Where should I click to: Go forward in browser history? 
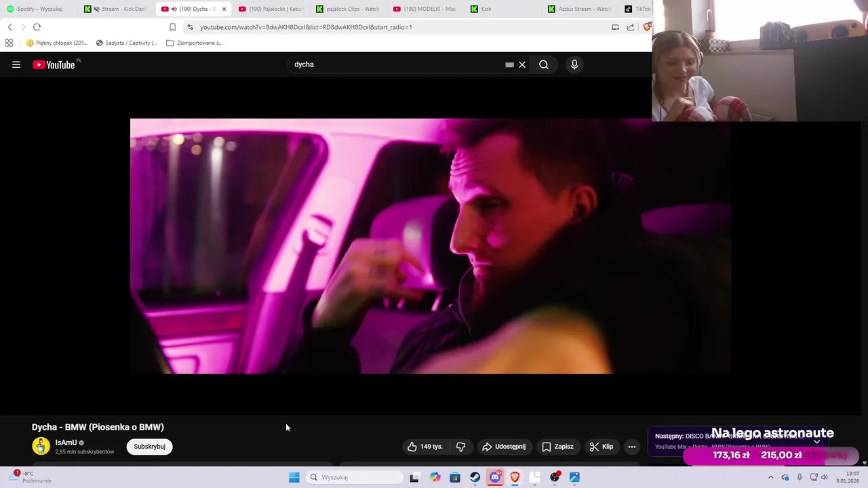[23, 27]
